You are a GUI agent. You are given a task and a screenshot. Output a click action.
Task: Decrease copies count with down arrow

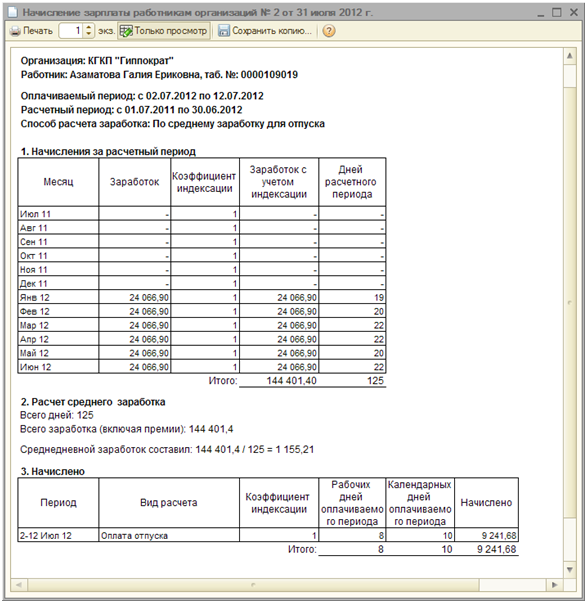pyautogui.click(x=89, y=35)
